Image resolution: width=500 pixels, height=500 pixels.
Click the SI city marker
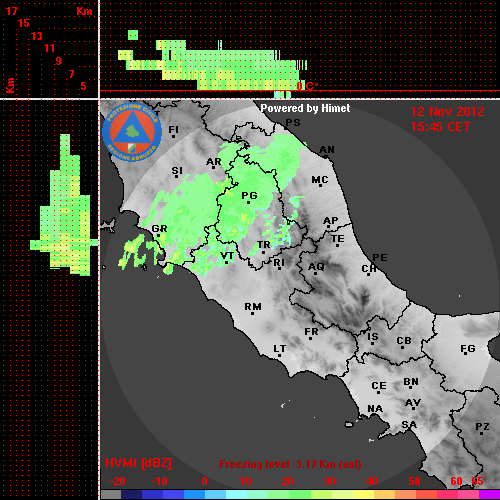pos(177,176)
